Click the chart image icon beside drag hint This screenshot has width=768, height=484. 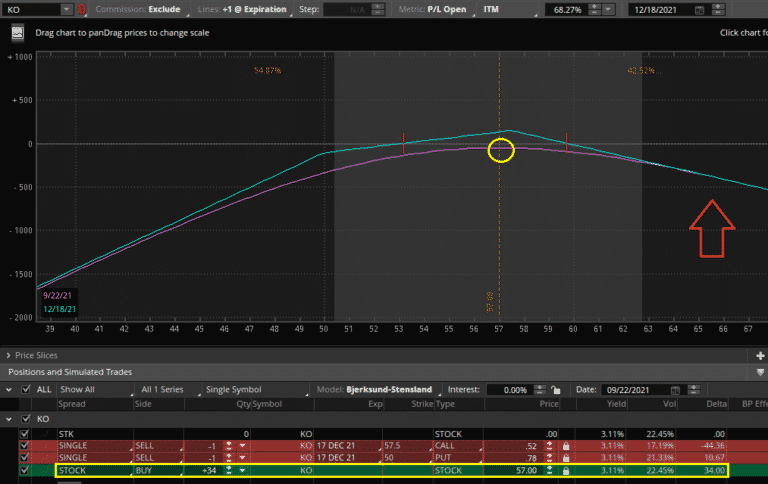pos(16,32)
